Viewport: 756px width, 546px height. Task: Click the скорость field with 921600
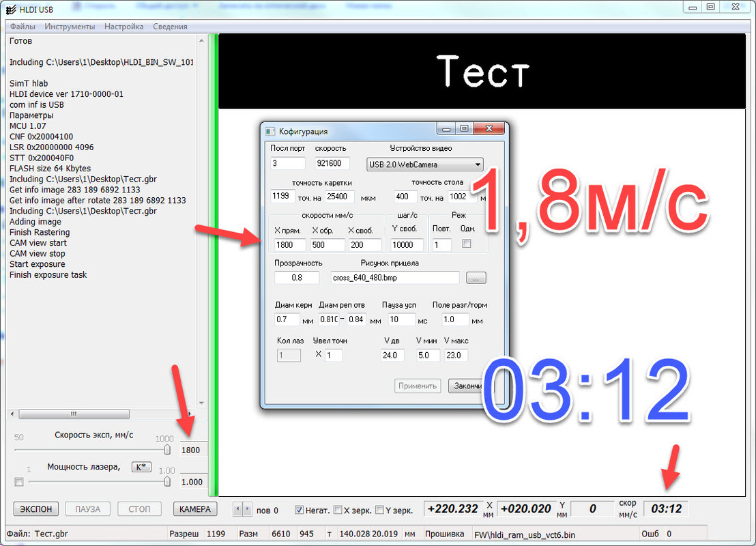click(x=332, y=163)
